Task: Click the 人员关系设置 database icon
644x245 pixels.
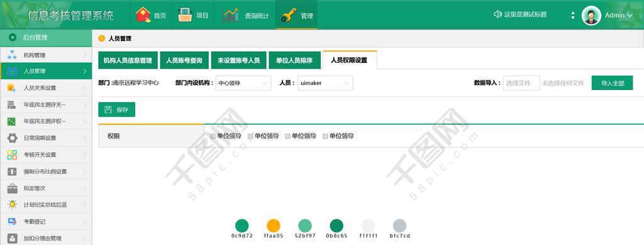Action: (12, 88)
